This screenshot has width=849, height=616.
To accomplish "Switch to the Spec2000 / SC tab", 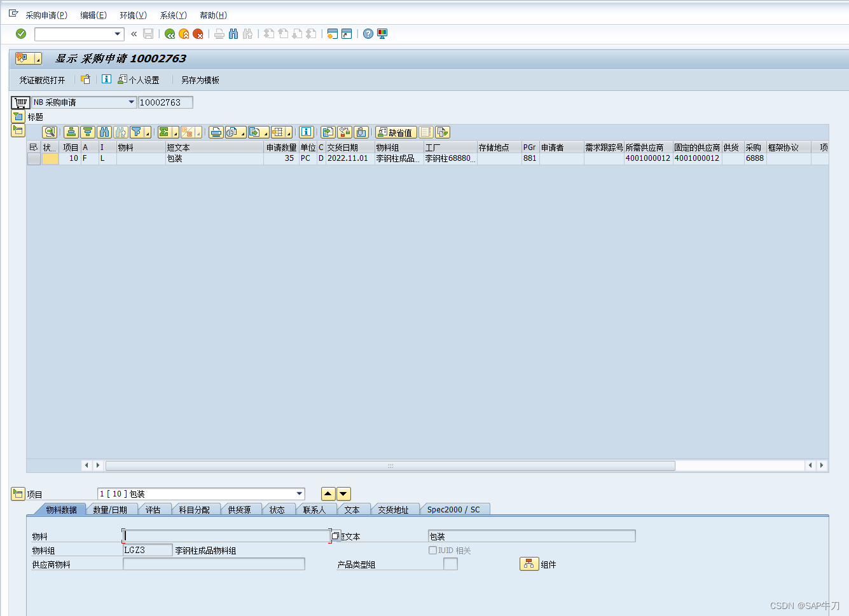I will (453, 510).
